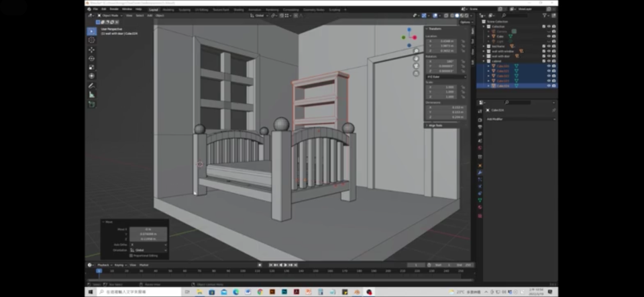Click the timeline Marker menu
644x297 pixels.
coord(144,265)
